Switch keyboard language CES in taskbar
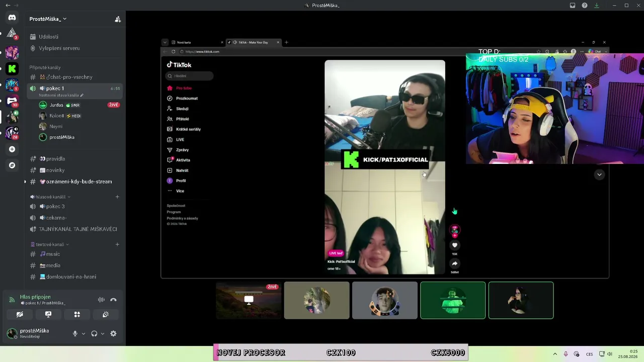This screenshot has width=644, height=362. (x=589, y=354)
